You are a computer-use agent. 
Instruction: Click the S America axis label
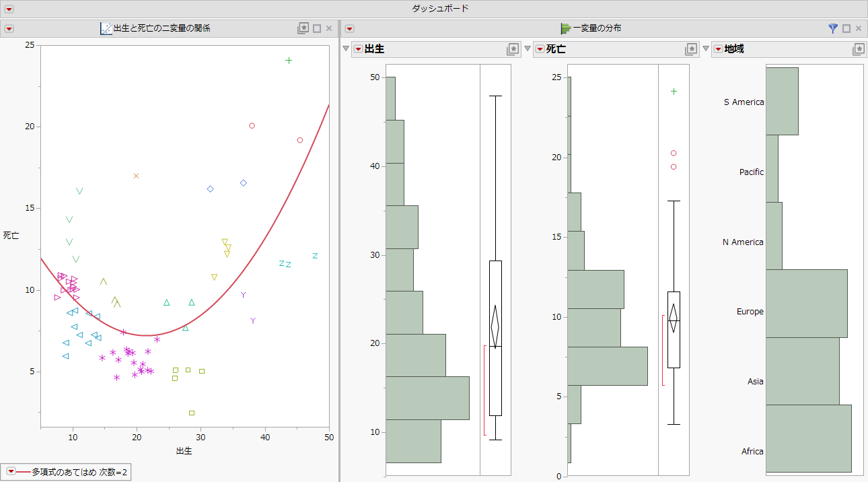(744, 102)
